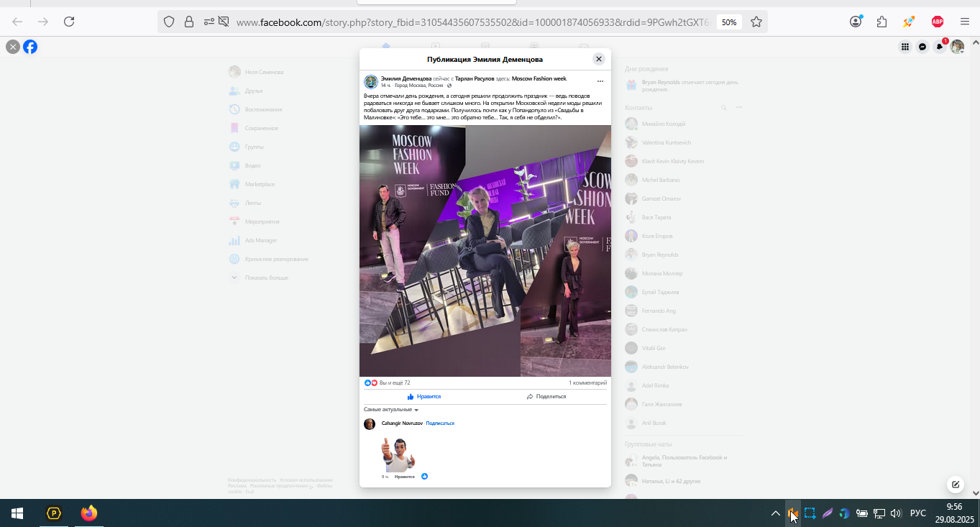Viewport: 980px width, 527px height.
Task: Show hidden system tray icons chevron
Action: tap(775, 513)
